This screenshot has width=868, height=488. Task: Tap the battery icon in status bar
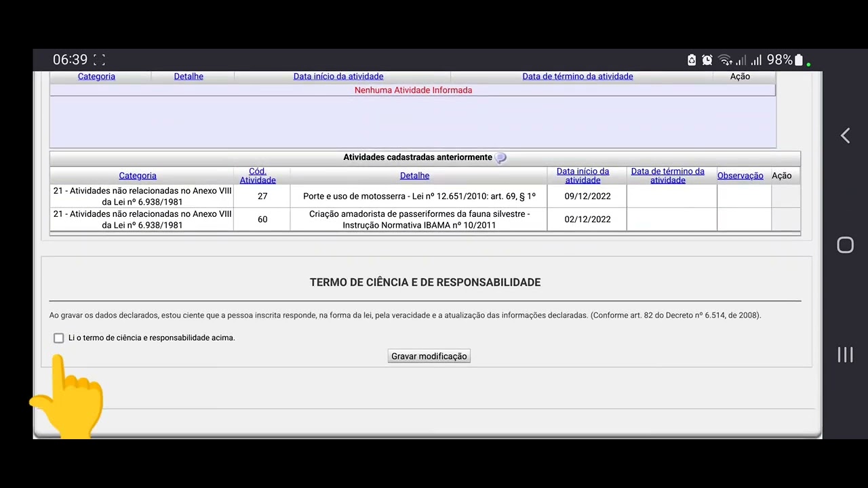(x=799, y=60)
